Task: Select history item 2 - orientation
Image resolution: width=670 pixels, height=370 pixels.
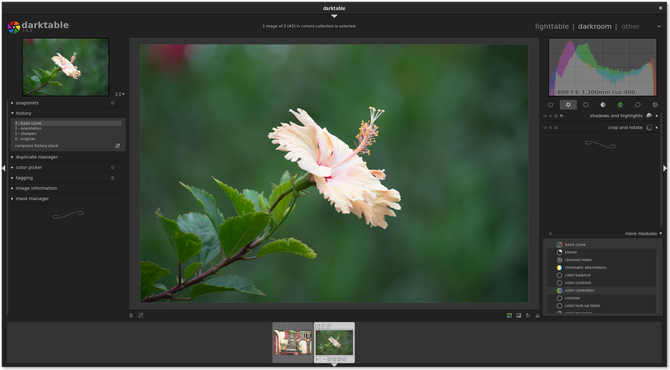Action: pos(28,128)
